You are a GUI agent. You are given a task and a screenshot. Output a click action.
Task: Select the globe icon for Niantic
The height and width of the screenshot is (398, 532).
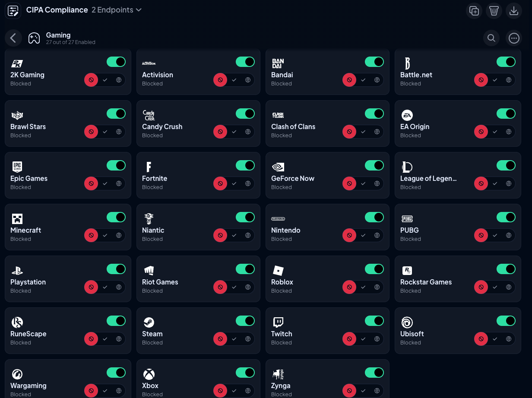tap(248, 235)
